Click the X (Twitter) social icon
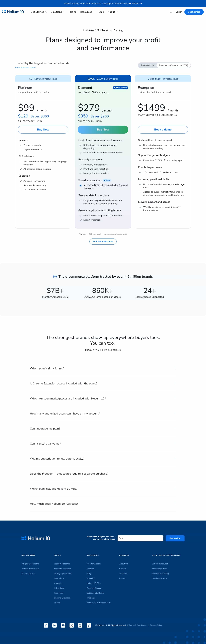This screenshot has height=644, width=206. 72,625
